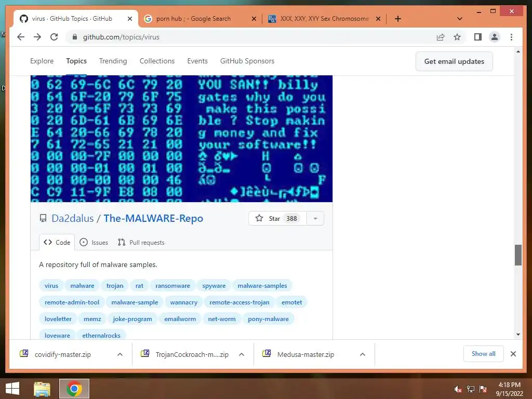Open the trojan topic tag
The width and height of the screenshot is (532, 399).
click(115, 286)
